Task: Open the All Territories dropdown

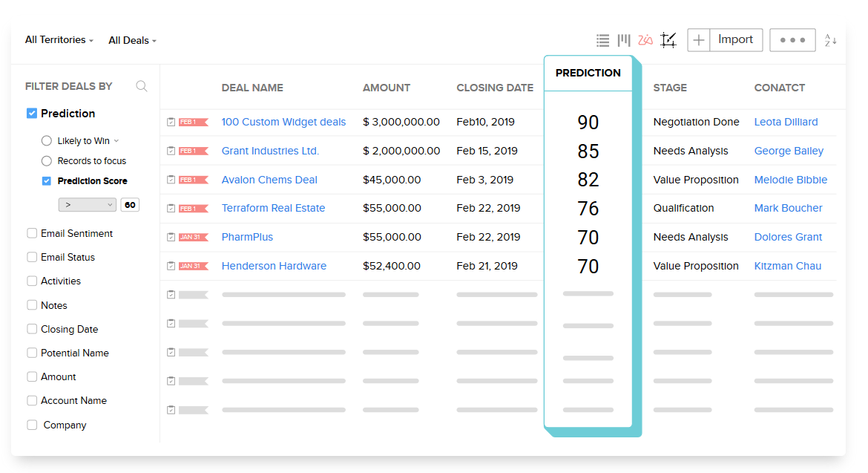Action: [59, 40]
